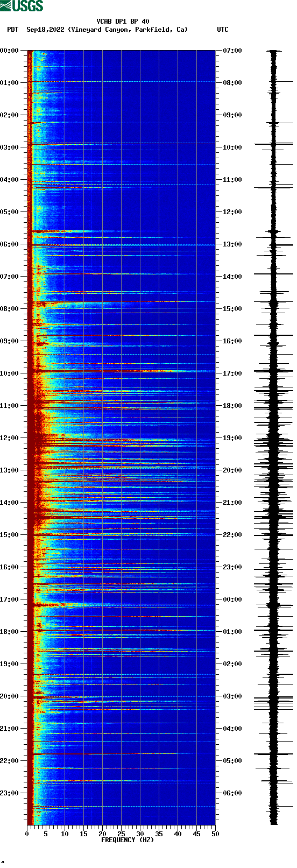Select the title 'VCAB DP1 BP 40'

point(123,22)
